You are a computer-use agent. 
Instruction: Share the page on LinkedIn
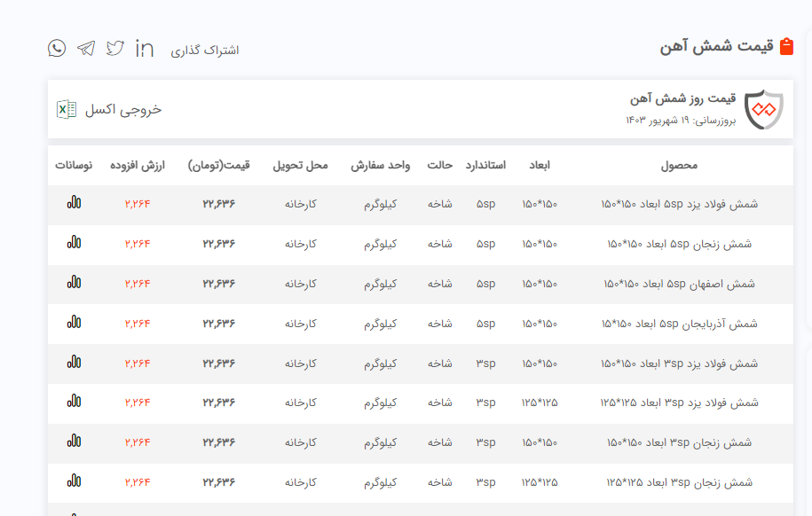tap(145, 49)
